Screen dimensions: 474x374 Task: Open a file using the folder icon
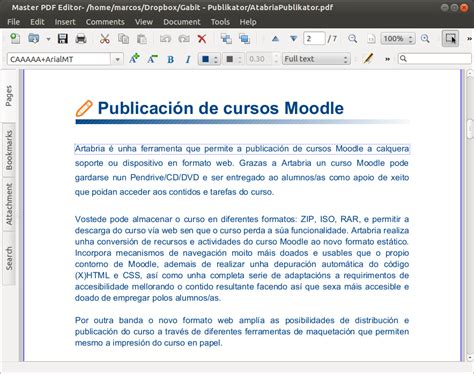(34, 39)
